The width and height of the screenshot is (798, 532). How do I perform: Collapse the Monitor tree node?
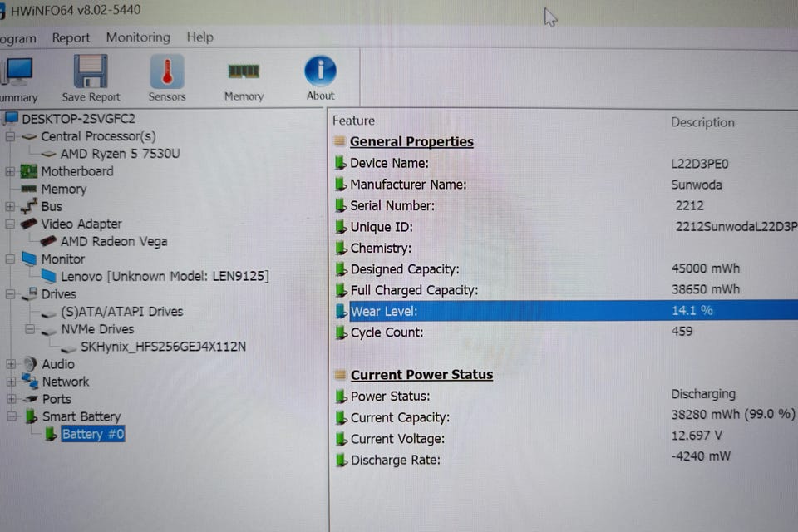point(10,259)
